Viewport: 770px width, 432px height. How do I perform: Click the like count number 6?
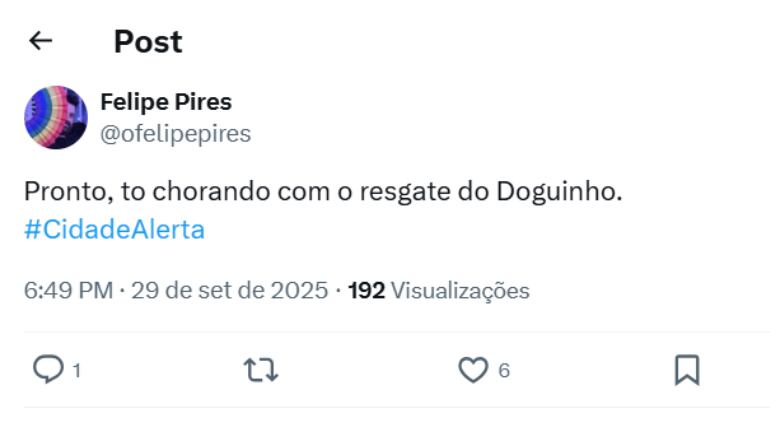(x=504, y=371)
